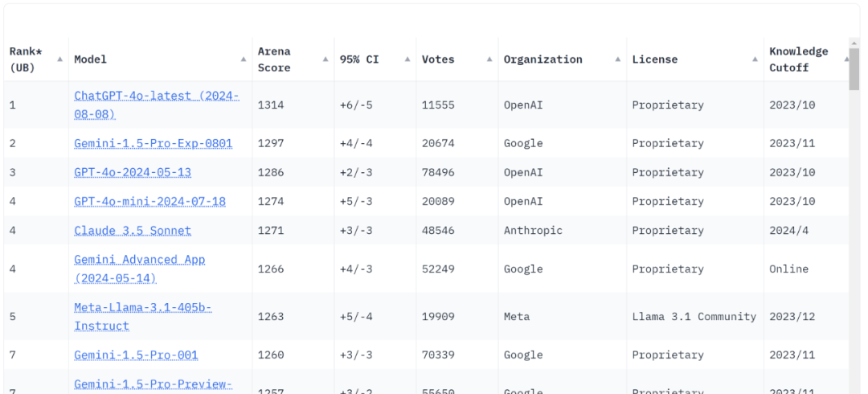The width and height of the screenshot is (868, 394).
Task: Sort by Votes column arrow
Action: coord(489,60)
